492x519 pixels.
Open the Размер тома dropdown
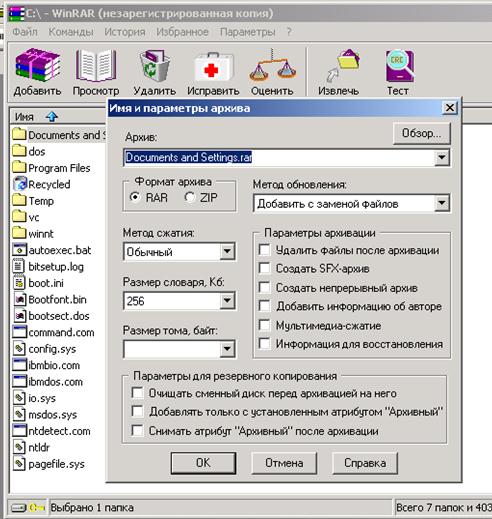coord(227,349)
